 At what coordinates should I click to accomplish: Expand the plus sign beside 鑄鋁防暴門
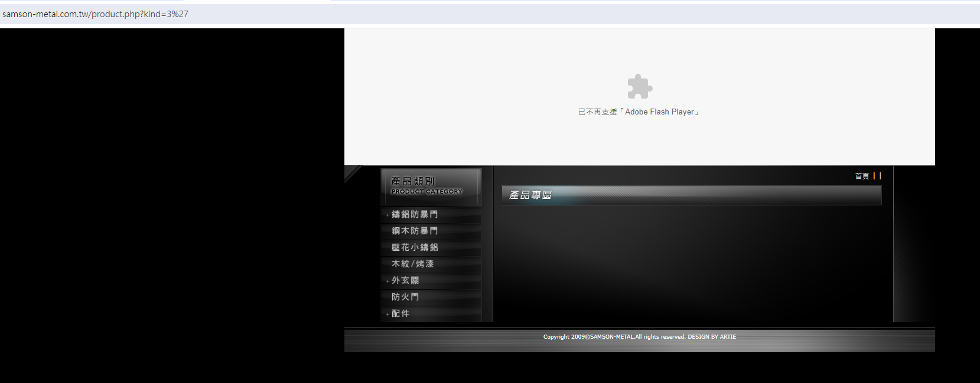[x=388, y=215]
